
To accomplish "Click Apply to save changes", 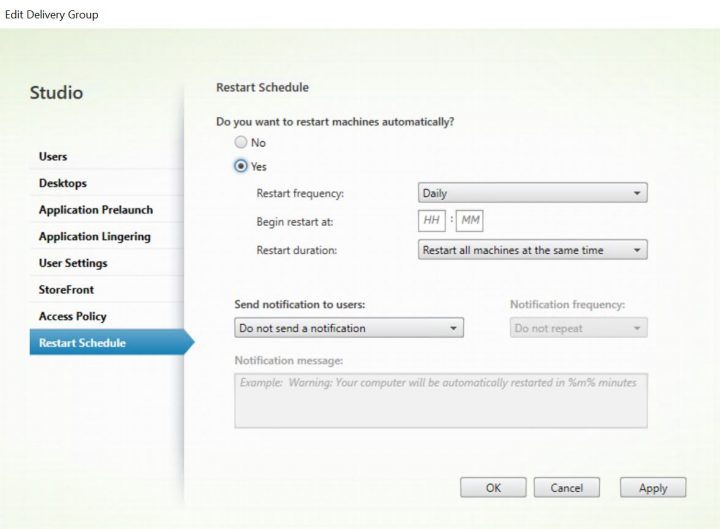I will click(652, 488).
